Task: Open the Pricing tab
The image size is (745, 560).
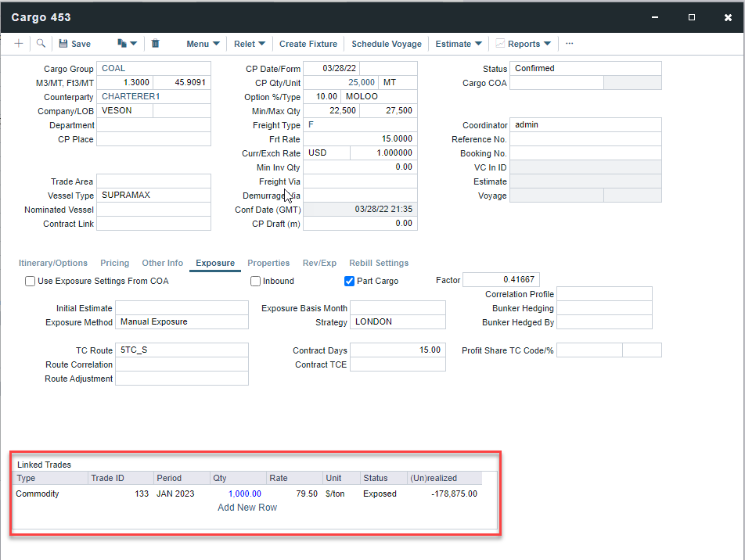Action: 114,263
